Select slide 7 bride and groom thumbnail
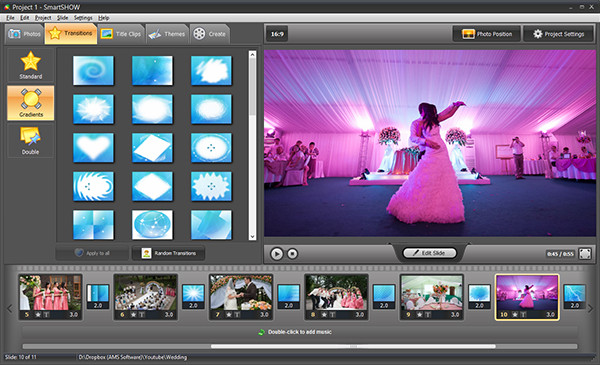Image resolution: width=600 pixels, height=365 pixels. pos(241,293)
